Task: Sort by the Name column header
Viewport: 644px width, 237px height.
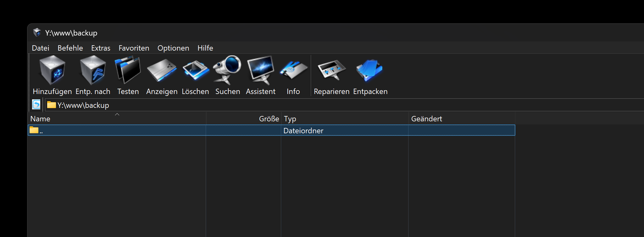Action: pos(117,119)
